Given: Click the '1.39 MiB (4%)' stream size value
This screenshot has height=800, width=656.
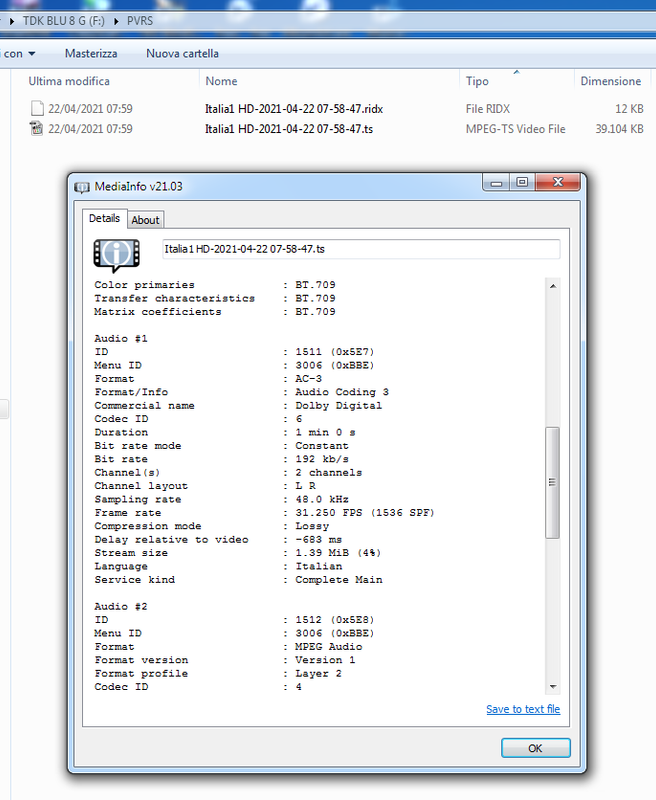Looking at the screenshot, I should tap(338, 553).
